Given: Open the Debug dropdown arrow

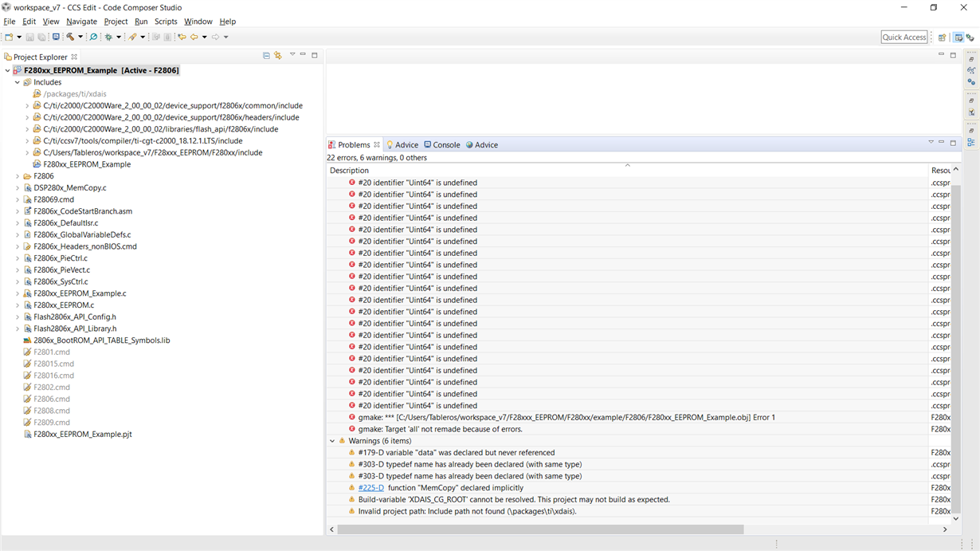Looking at the screenshot, I should click(x=119, y=37).
